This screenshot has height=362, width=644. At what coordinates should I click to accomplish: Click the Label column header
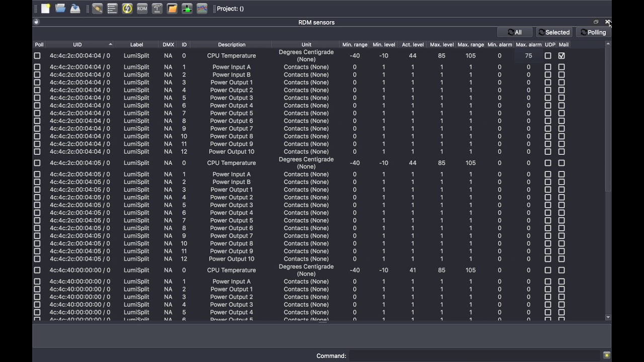tap(136, 45)
